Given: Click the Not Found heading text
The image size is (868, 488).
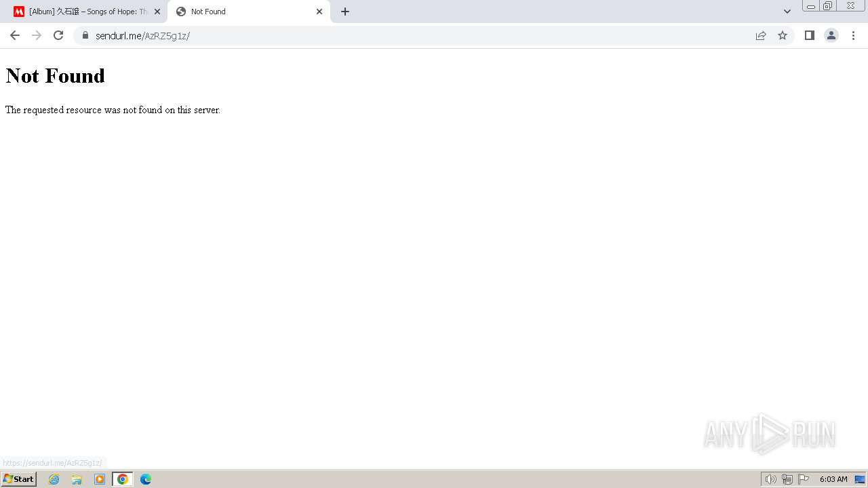Looking at the screenshot, I should click(56, 75).
